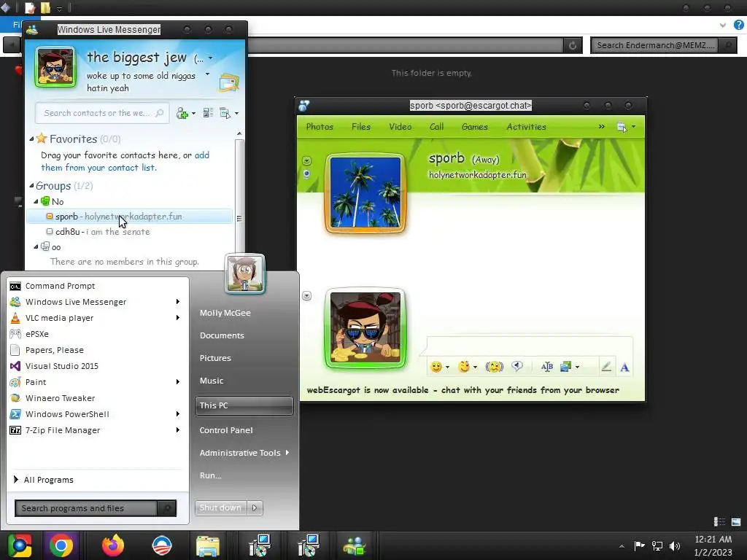Click Files in the chat toolbar
The height and width of the screenshot is (560, 747).
pyautogui.click(x=361, y=127)
